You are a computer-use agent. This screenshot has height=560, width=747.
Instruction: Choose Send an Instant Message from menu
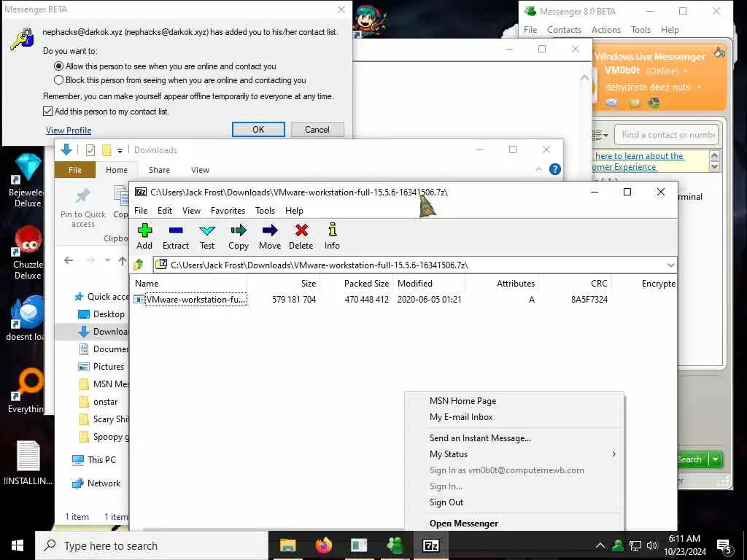point(480,438)
